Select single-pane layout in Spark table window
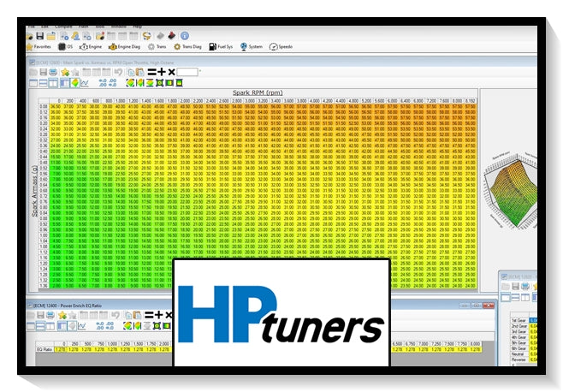This screenshot has width=563, height=392. click(x=33, y=83)
